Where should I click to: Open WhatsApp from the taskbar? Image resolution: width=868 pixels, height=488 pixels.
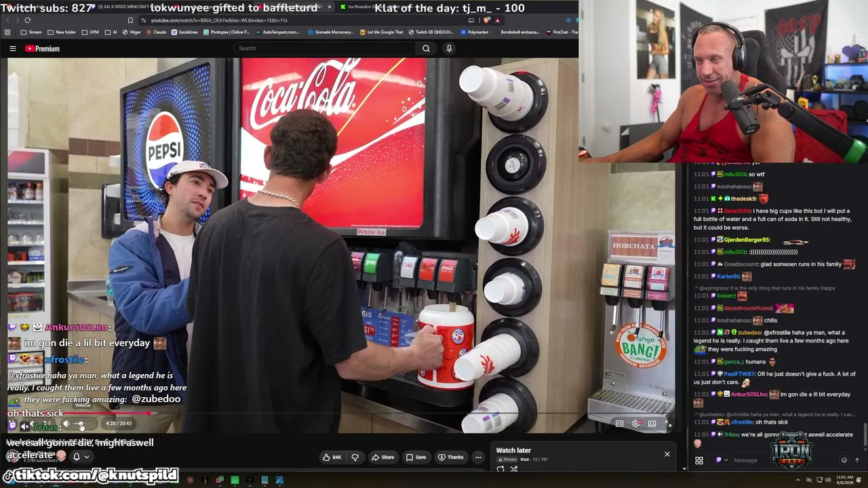click(x=235, y=481)
